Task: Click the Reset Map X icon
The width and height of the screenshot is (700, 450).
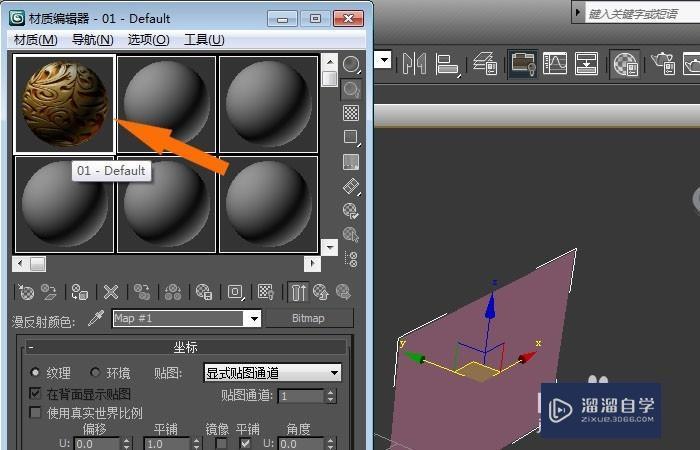Action: 111,292
